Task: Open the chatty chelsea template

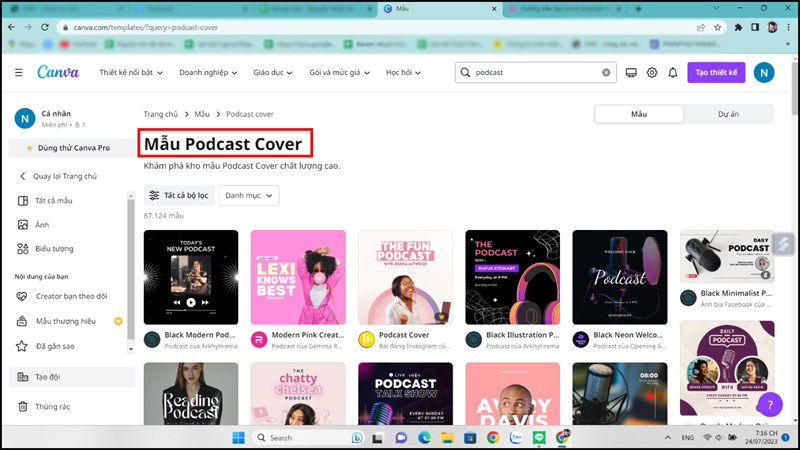Action: tap(298, 393)
